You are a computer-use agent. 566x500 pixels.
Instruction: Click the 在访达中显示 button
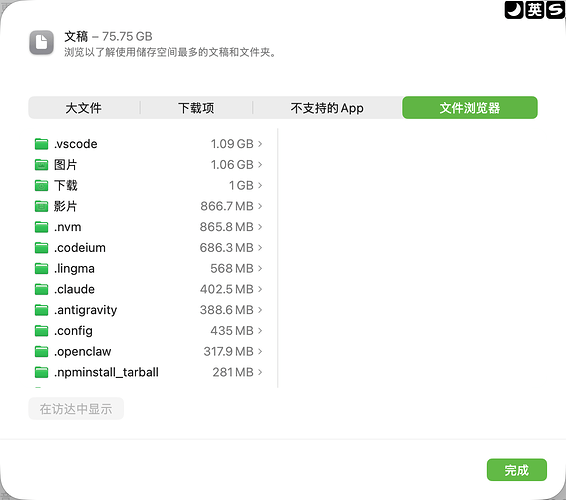point(76,409)
